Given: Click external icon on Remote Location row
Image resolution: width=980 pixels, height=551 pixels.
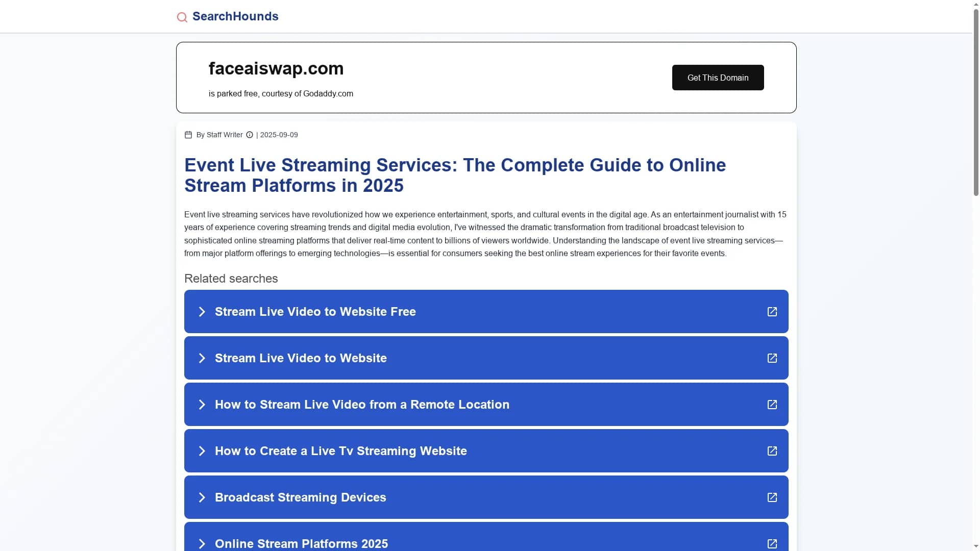Looking at the screenshot, I should tap(772, 405).
